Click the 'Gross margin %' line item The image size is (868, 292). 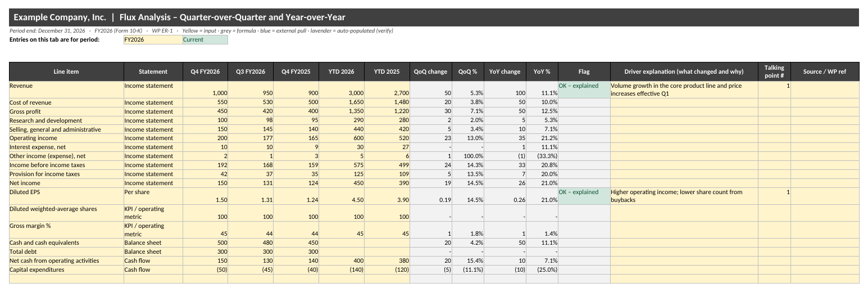pyautogui.click(x=66, y=230)
